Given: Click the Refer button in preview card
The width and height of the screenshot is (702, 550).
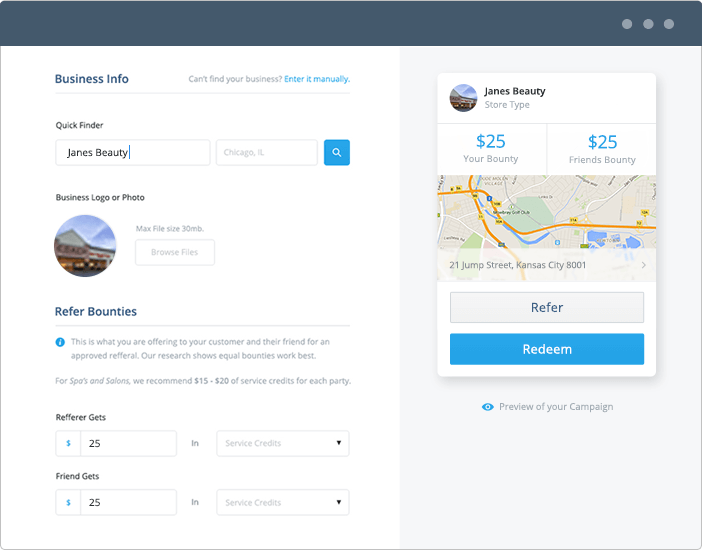Looking at the screenshot, I should pos(547,308).
